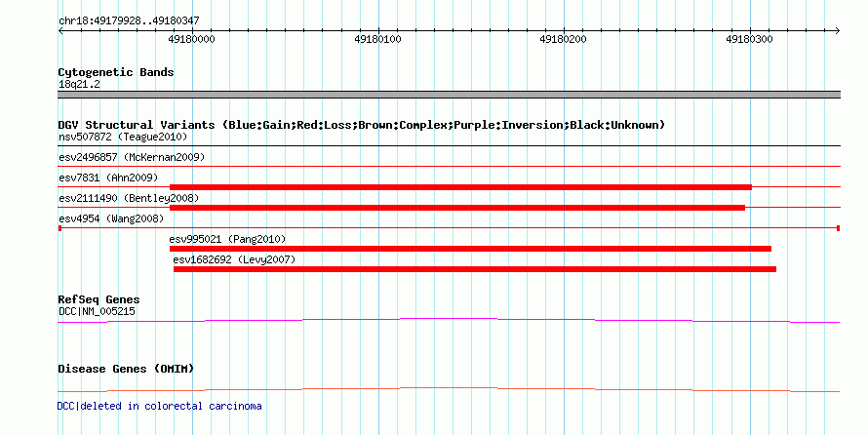The height and width of the screenshot is (435, 868).
Task: Click the magenta DCC RefSeq gene line
Action: click(x=449, y=320)
